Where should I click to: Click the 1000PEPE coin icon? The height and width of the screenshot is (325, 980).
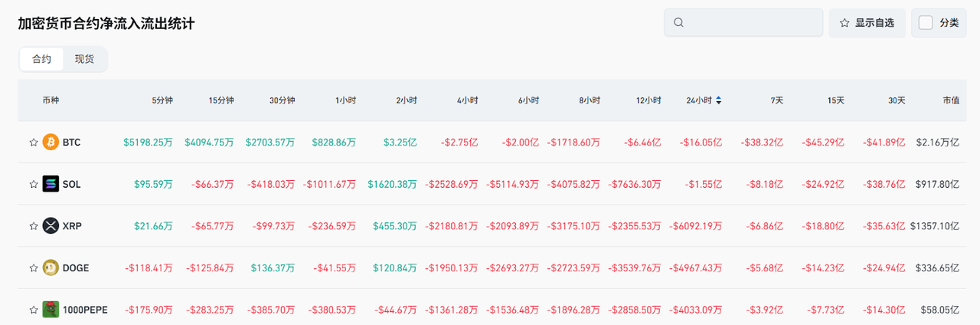tap(51, 310)
